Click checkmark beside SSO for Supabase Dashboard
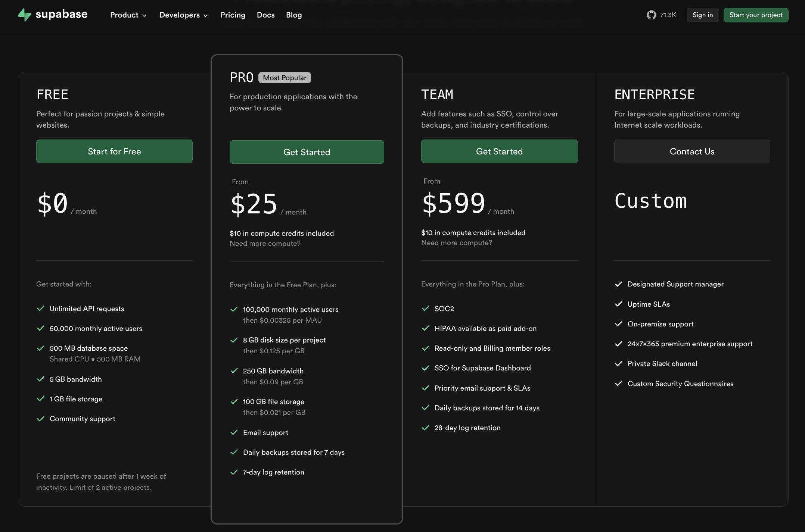The height and width of the screenshot is (532, 805). 426,368
